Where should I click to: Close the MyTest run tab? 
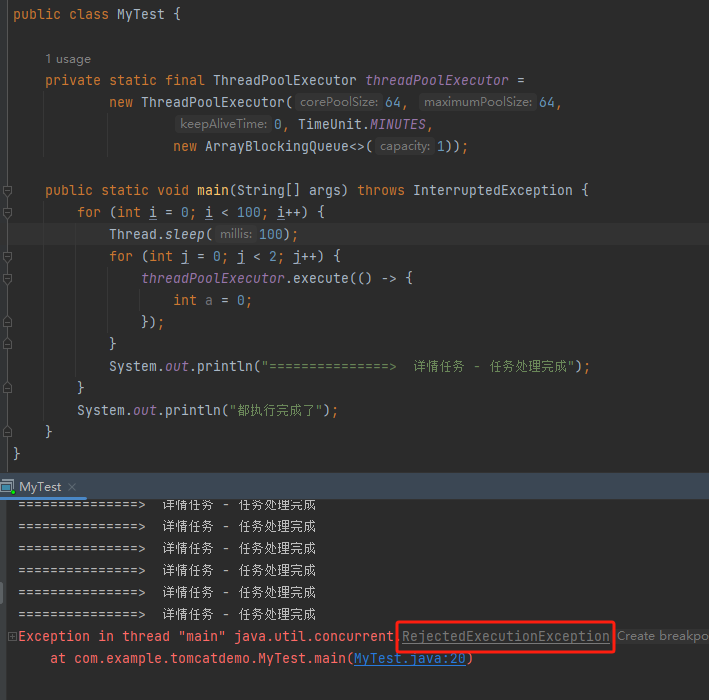click(71, 487)
